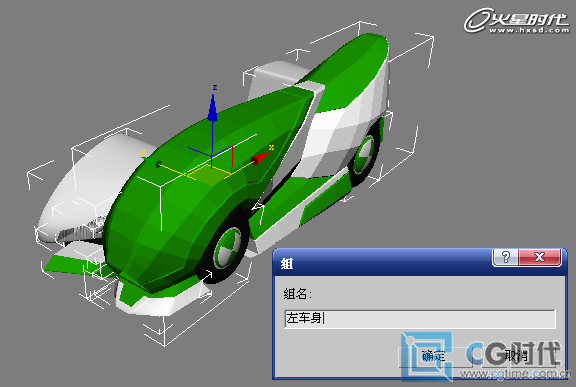
Task: Click the 确定 (OK) button in the group dialog
Action: [435, 356]
